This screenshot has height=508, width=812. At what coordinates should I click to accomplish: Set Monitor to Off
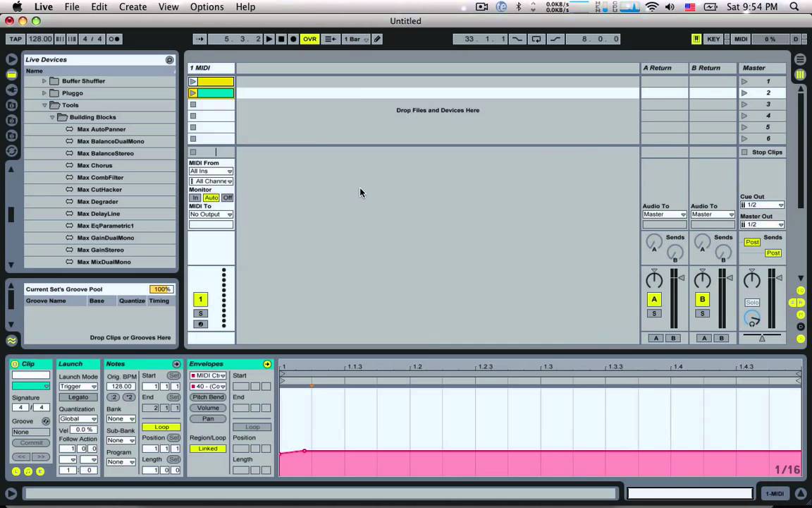tap(228, 198)
